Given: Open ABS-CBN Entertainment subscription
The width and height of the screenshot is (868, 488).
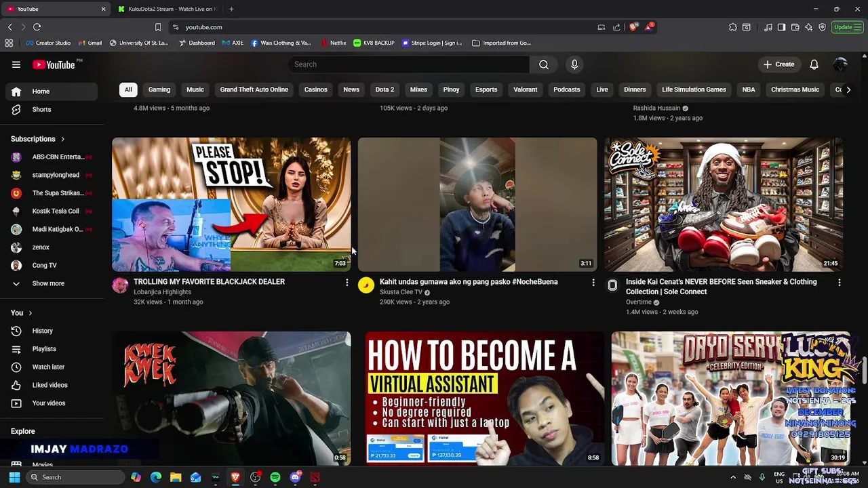Looking at the screenshot, I should (x=52, y=157).
